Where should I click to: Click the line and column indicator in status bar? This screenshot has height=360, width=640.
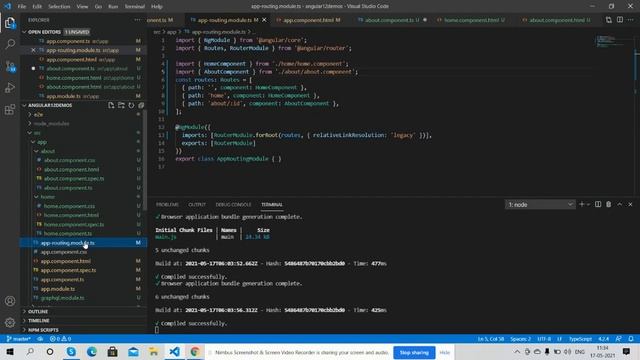tap(491, 339)
